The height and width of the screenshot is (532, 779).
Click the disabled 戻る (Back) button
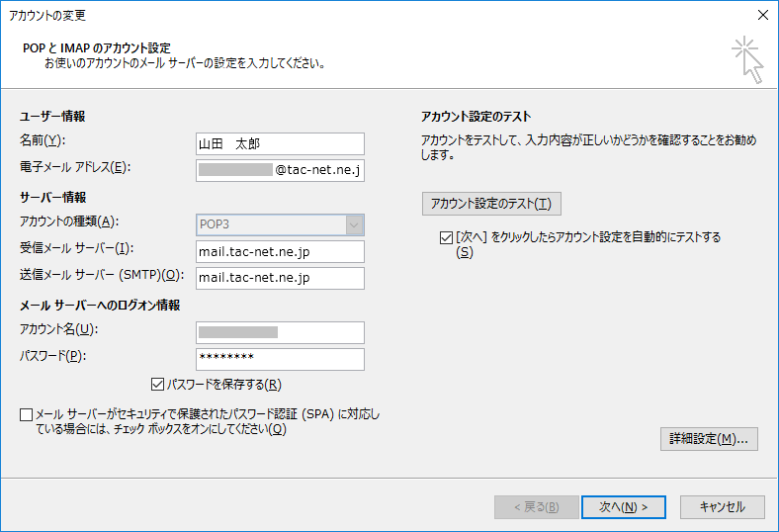tap(537, 507)
